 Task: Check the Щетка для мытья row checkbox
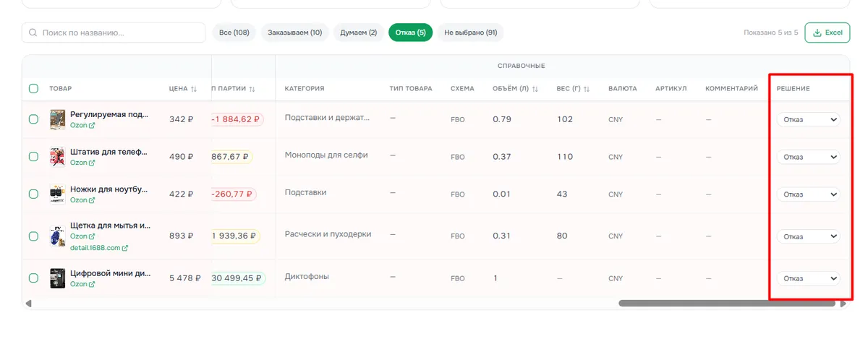click(33, 236)
